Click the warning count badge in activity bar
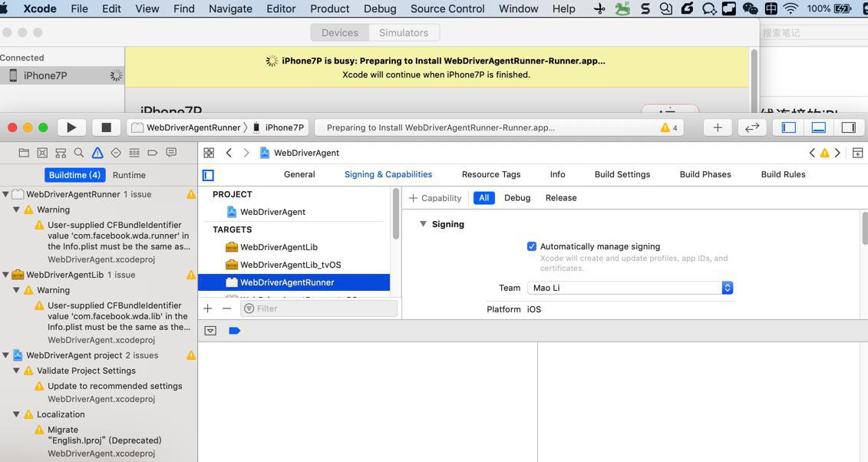Image resolution: width=868 pixels, height=462 pixels. click(668, 128)
